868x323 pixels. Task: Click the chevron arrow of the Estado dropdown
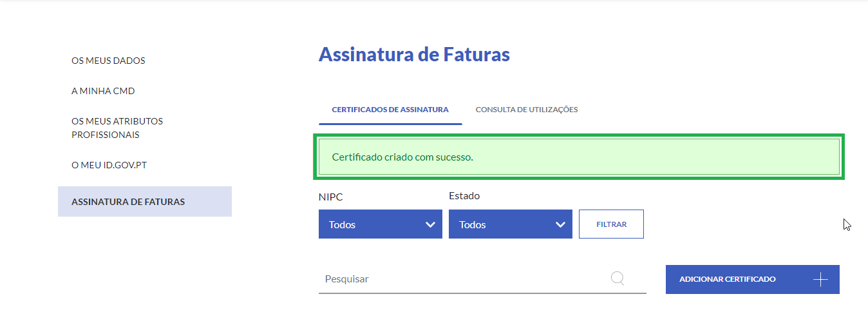560,224
